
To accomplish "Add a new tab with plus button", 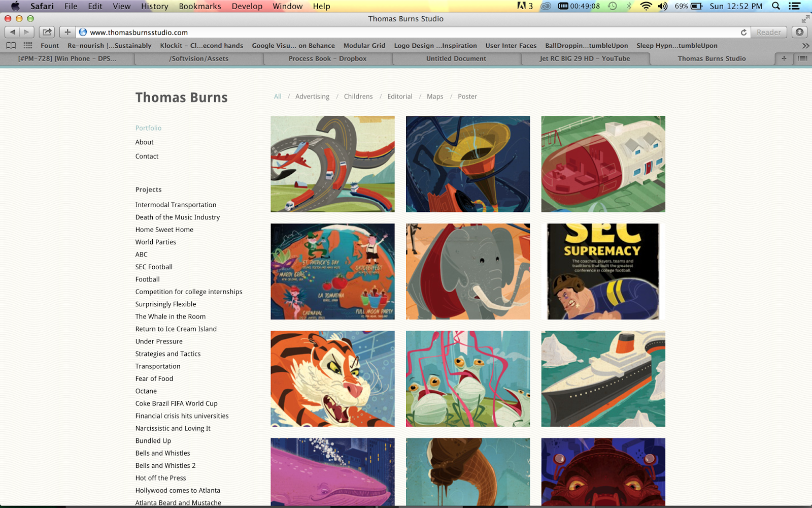I will (784, 58).
